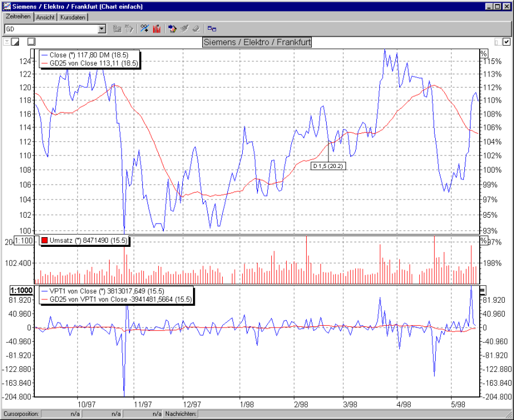This screenshot has height=420, width=514.
Task: Select the add indicator tool icon
Action: (144, 28)
